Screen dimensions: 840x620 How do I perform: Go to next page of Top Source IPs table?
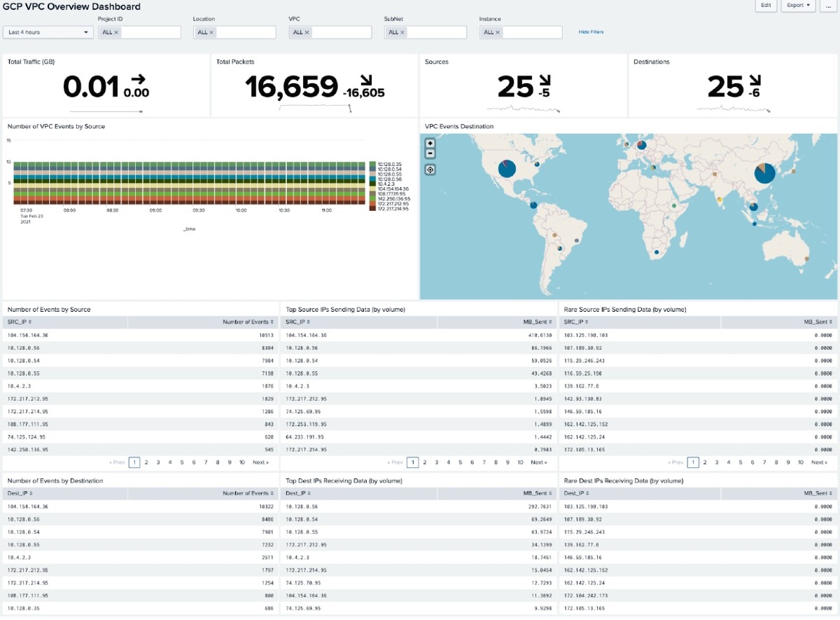pos(539,462)
